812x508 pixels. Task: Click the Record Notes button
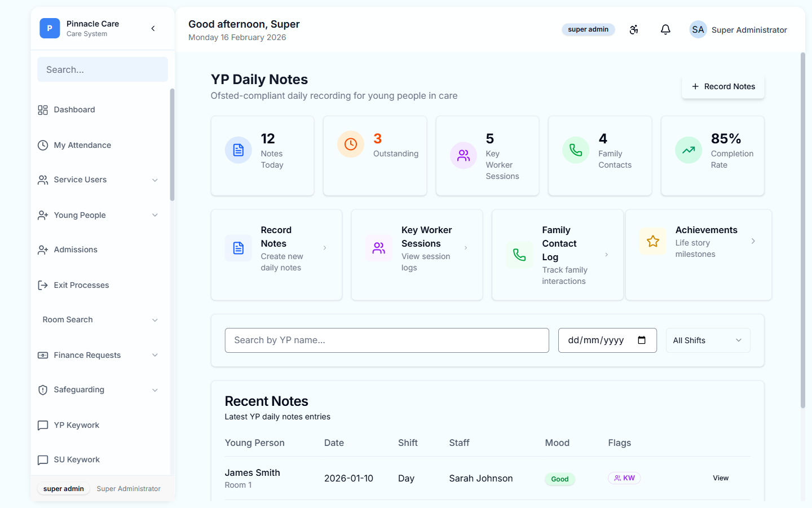[723, 86]
